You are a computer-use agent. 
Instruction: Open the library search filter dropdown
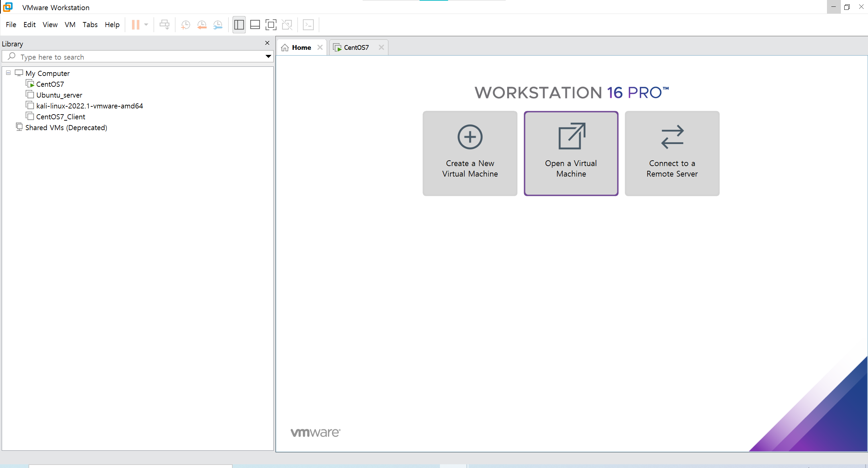268,57
